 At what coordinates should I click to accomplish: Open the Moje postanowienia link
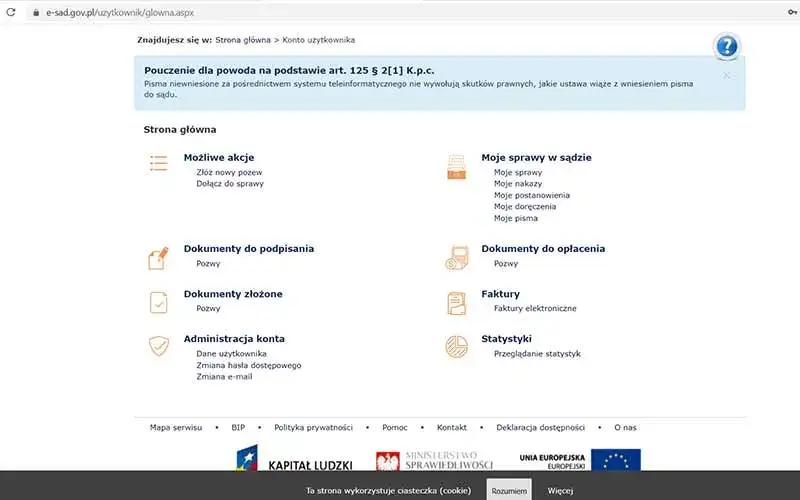click(x=532, y=195)
